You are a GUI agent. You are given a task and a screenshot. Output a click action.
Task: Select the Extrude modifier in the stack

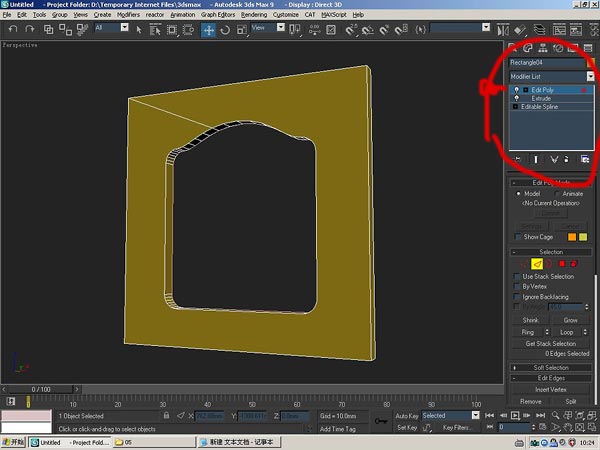541,98
